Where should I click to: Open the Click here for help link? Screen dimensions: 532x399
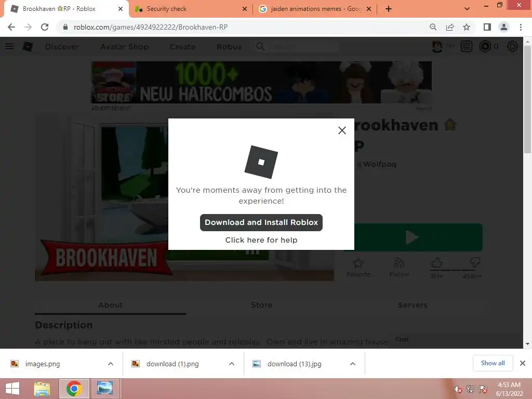[x=261, y=240]
